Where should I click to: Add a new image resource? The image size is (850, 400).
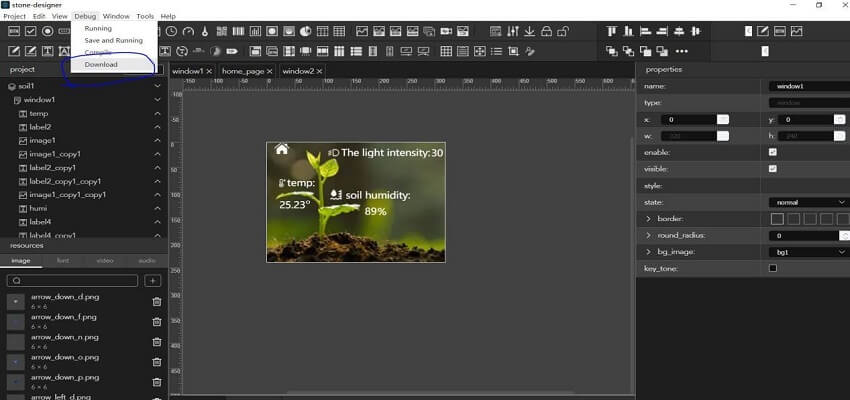[x=153, y=280]
